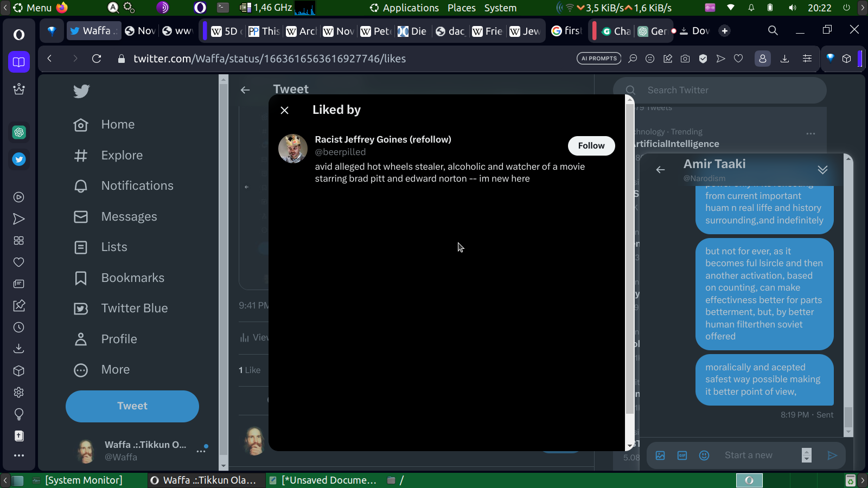
Task: Switch to the Unsaved Document taskbar window
Action: (x=323, y=480)
